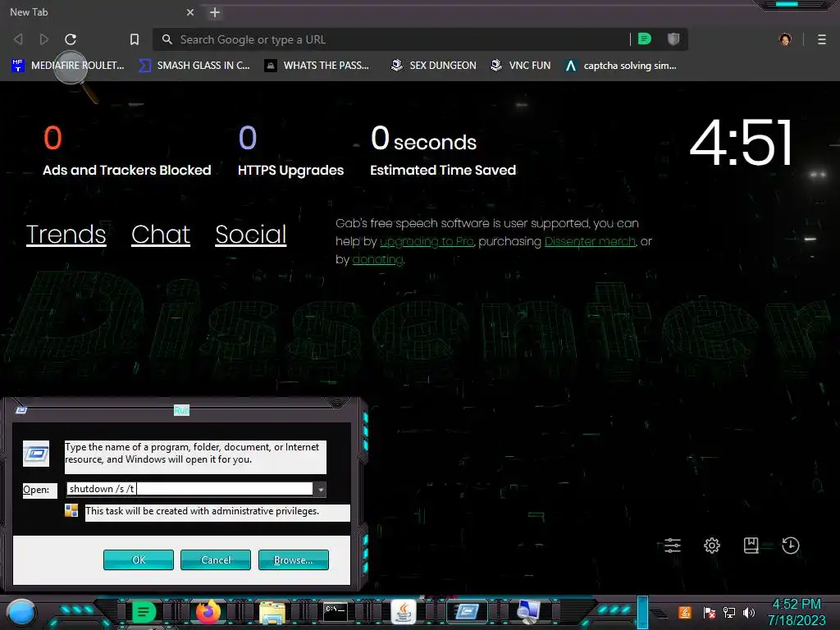Open the computer monitor taskbar icon

pos(528,612)
